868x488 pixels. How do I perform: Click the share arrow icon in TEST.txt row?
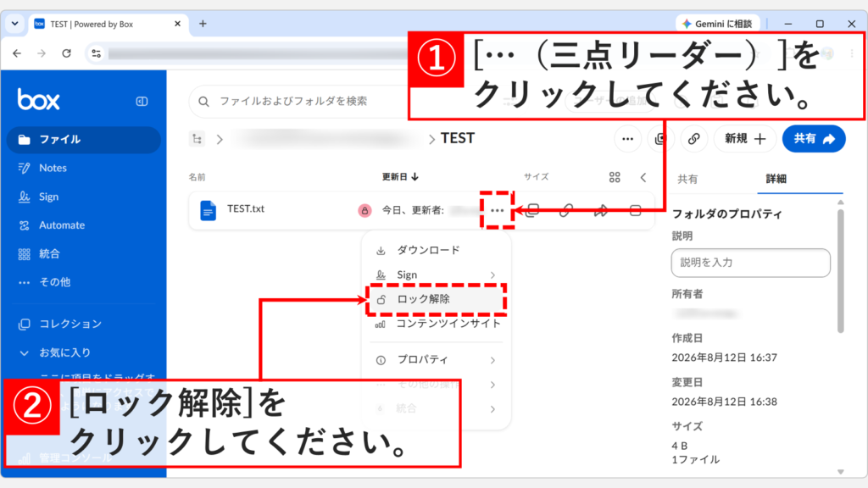[x=601, y=210]
